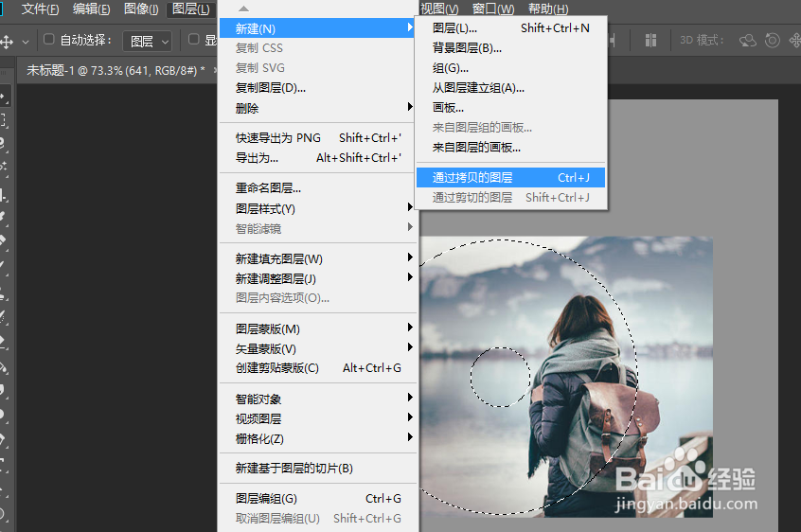This screenshot has height=532, width=801.
Task: Choose 通过拷贝的图层 Ctrl+J
Action: (511, 178)
